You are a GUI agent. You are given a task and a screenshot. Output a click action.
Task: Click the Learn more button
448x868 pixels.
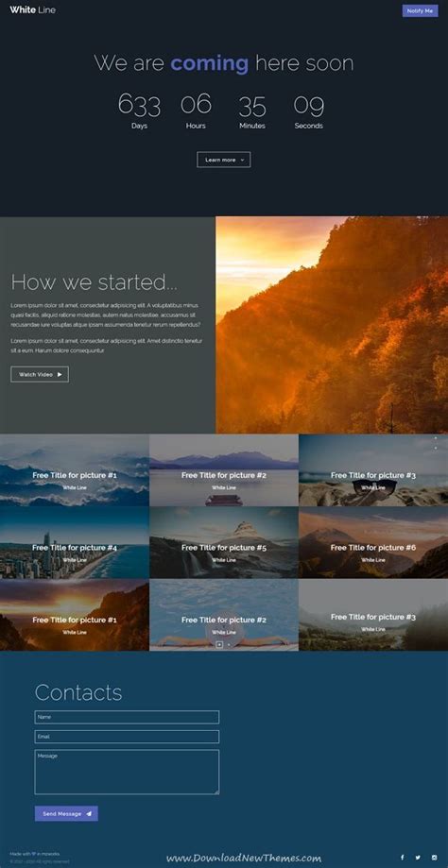pyautogui.click(x=224, y=160)
